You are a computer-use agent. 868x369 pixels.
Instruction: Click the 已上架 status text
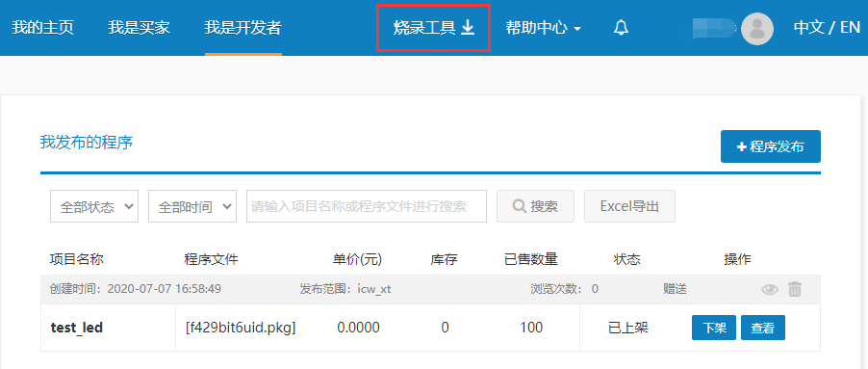(627, 328)
